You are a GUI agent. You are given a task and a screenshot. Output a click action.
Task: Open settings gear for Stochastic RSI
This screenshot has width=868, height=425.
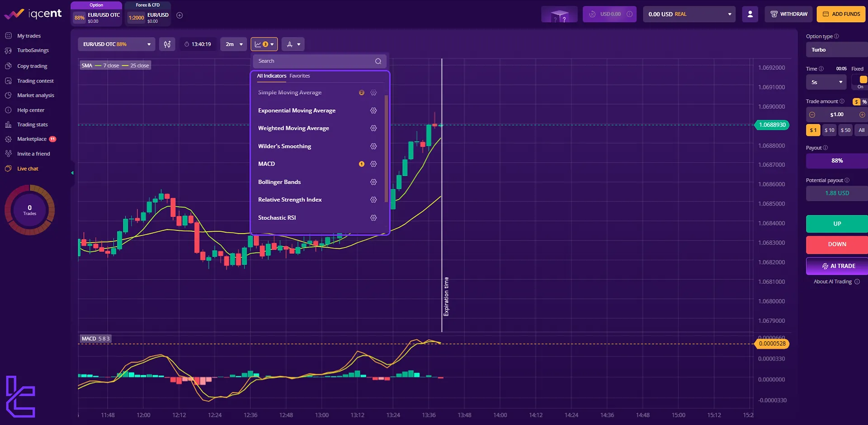click(373, 218)
